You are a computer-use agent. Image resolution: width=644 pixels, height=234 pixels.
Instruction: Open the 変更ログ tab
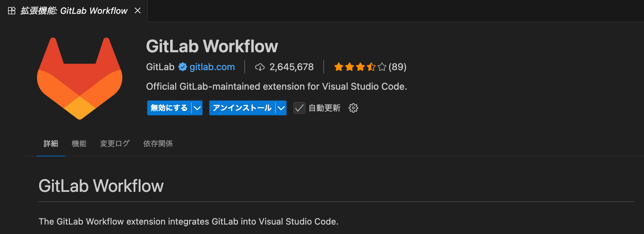pyautogui.click(x=115, y=144)
